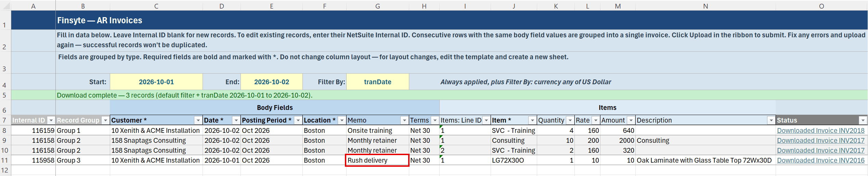
Task: Click the Always applied filter note
Action: click(x=526, y=82)
